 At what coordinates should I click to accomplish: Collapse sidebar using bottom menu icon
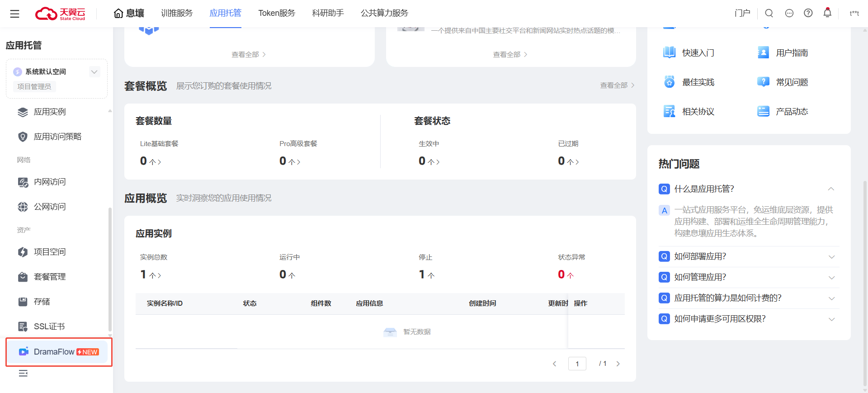23,373
